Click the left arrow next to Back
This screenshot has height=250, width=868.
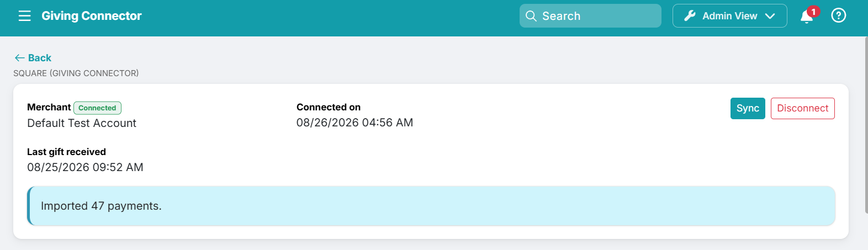pyautogui.click(x=20, y=58)
